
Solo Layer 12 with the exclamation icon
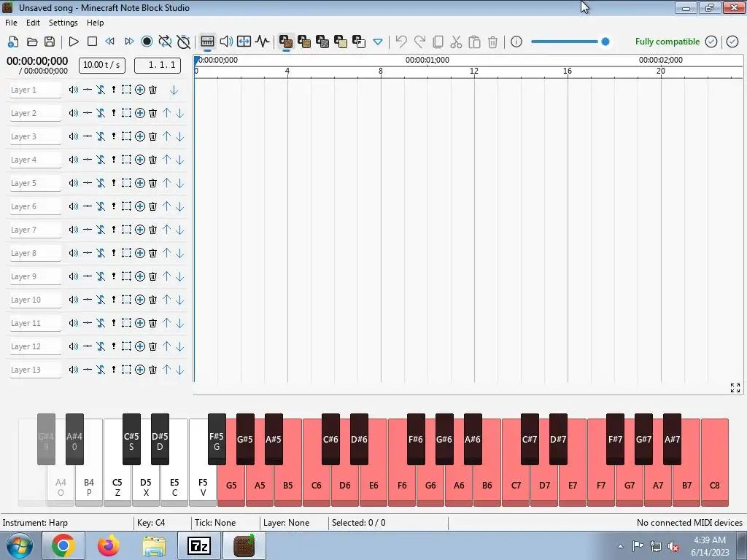[113, 346]
